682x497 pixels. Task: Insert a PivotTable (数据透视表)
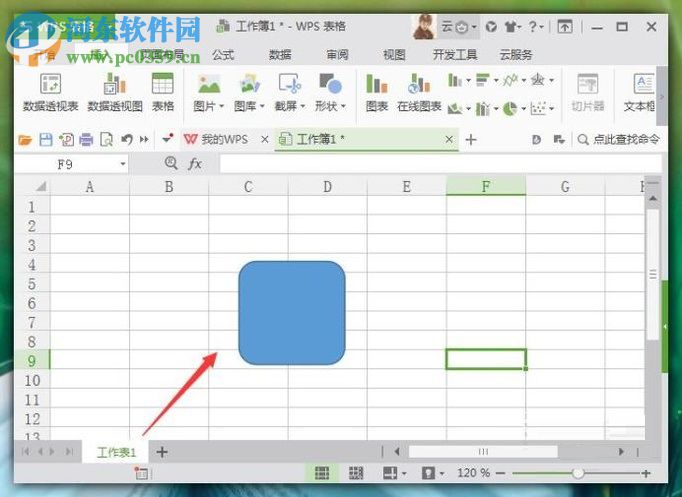[50, 92]
